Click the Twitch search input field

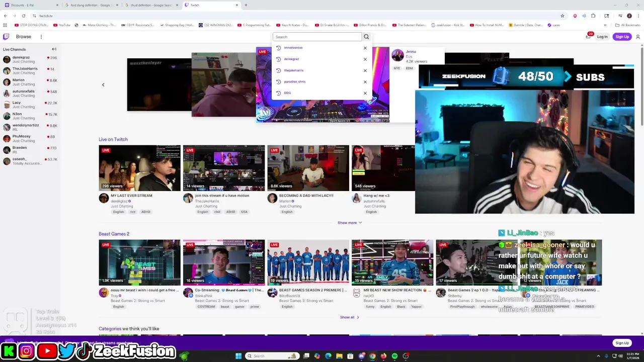(x=317, y=37)
